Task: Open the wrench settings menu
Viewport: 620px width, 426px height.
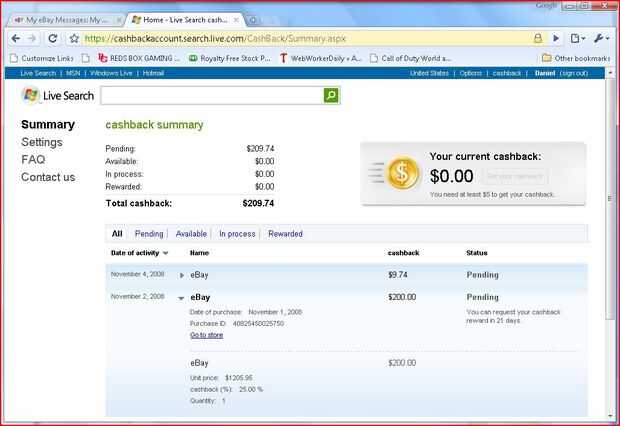Action: coord(601,38)
